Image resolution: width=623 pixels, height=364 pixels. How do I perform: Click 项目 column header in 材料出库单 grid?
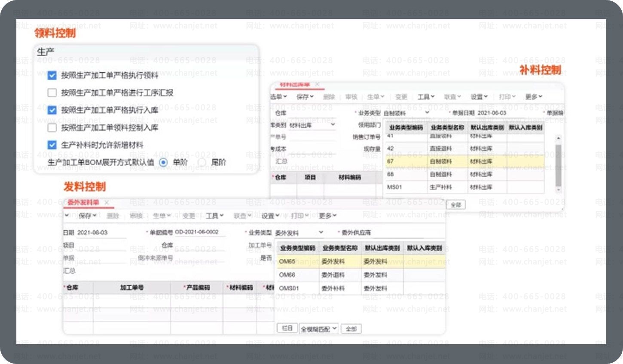[x=310, y=177]
